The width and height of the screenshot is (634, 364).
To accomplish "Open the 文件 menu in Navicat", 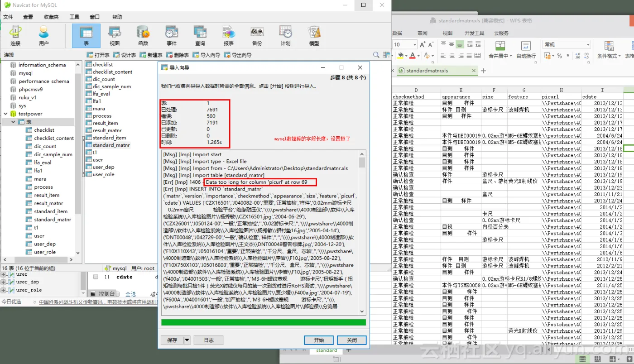I will (8, 17).
